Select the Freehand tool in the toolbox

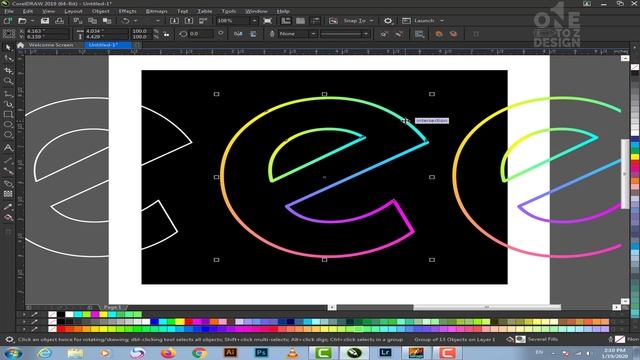(x=8, y=93)
